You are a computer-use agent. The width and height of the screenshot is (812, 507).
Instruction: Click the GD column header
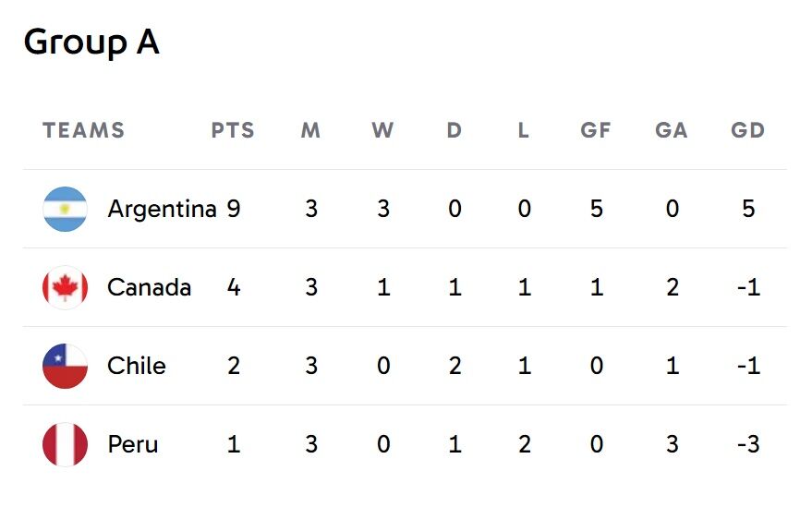[x=747, y=130]
